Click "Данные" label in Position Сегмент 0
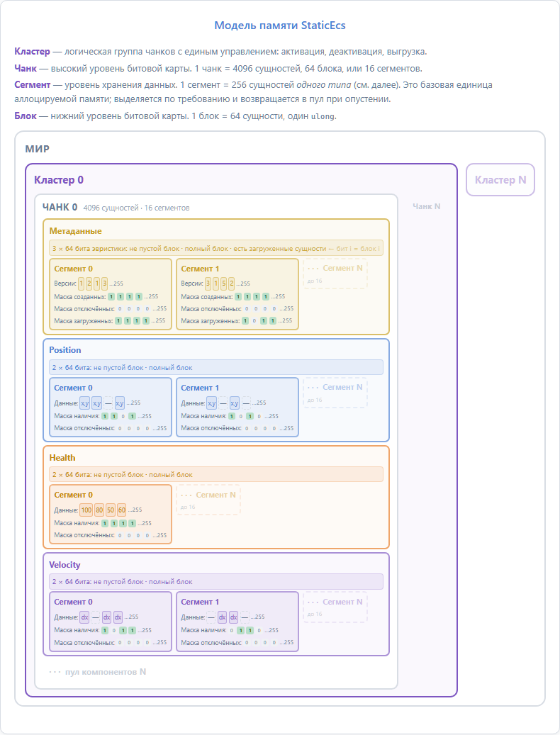560x735 pixels. click(x=66, y=403)
